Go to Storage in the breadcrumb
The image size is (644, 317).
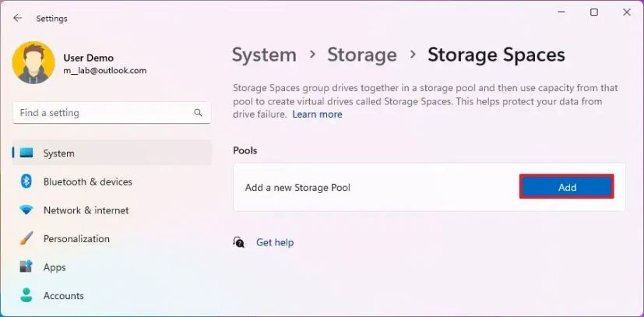click(x=361, y=55)
